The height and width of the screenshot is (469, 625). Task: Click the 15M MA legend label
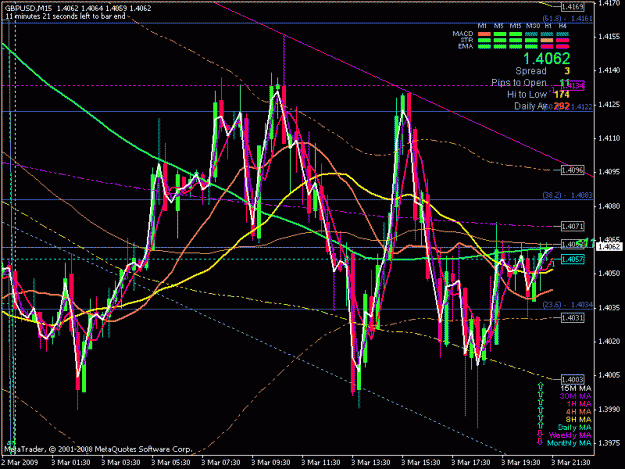(576, 389)
